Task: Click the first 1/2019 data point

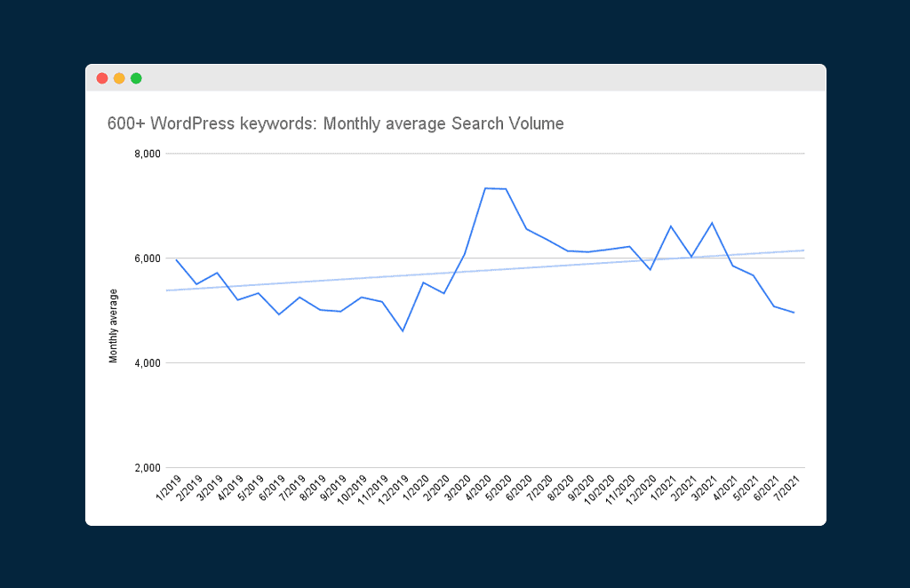Action: 178,258
